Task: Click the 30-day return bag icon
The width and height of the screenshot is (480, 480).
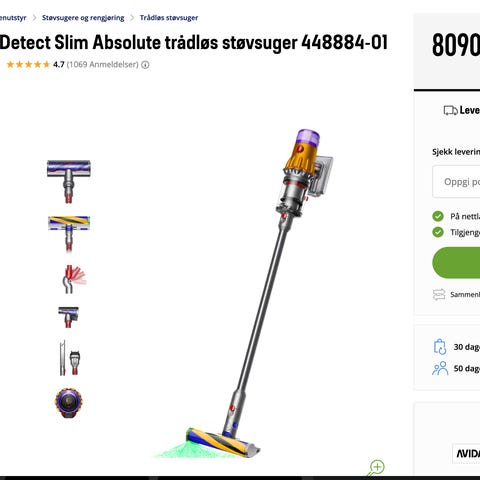Action: coord(440,347)
